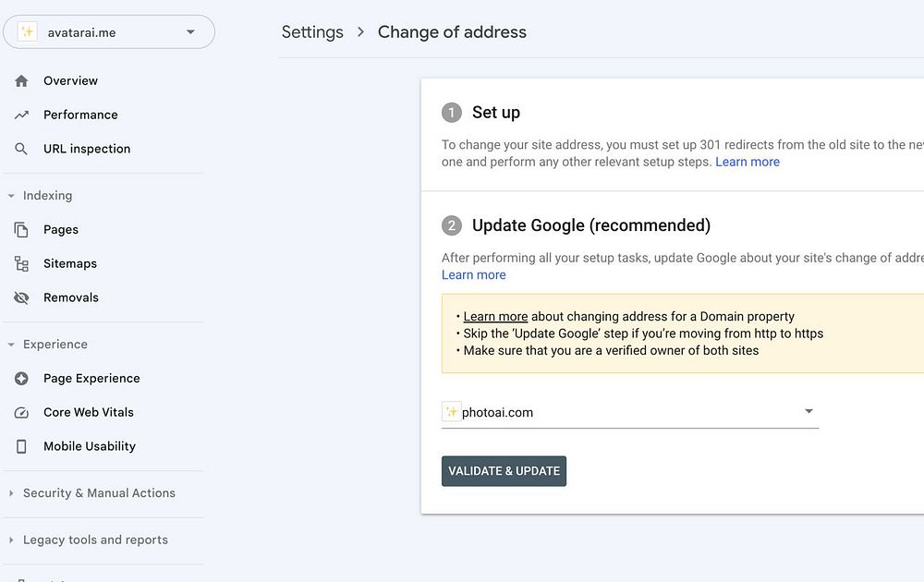Open Learn more link in Set up step

coord(747,162)
